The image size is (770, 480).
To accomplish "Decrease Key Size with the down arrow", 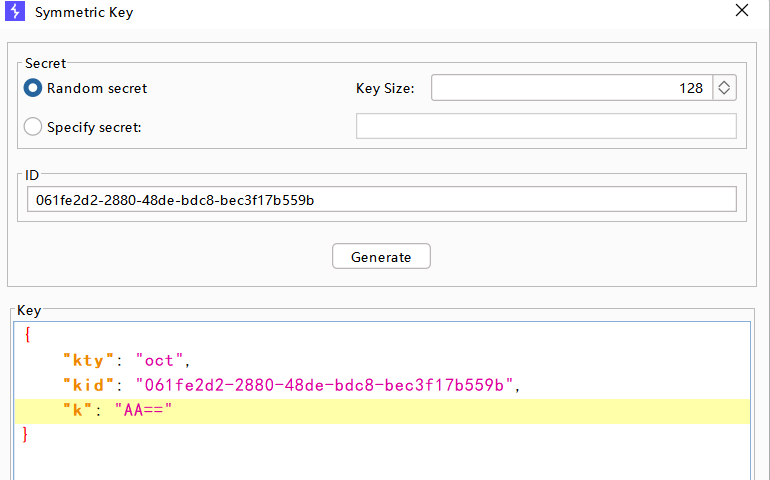I will [x=725, y=93].
